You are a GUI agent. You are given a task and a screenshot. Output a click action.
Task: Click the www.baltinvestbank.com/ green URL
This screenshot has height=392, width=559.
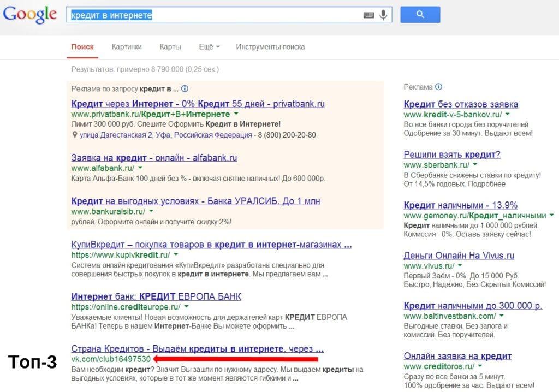pos(450,316)
